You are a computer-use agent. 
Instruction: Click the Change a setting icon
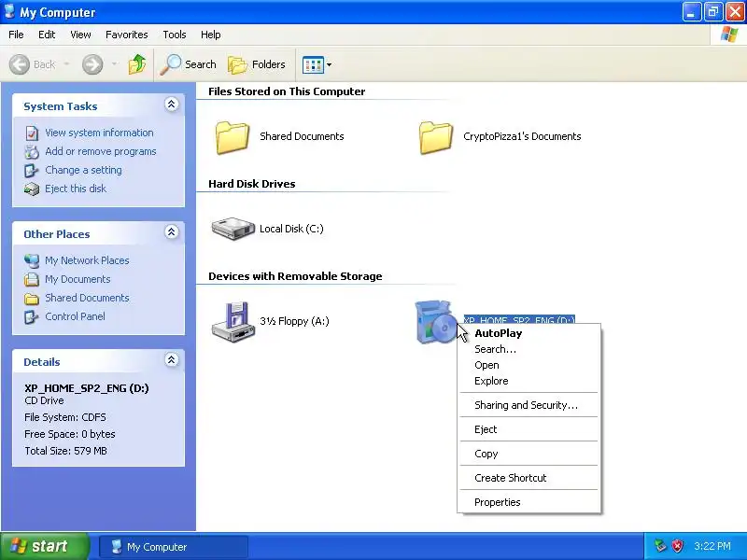coord(32,171)
